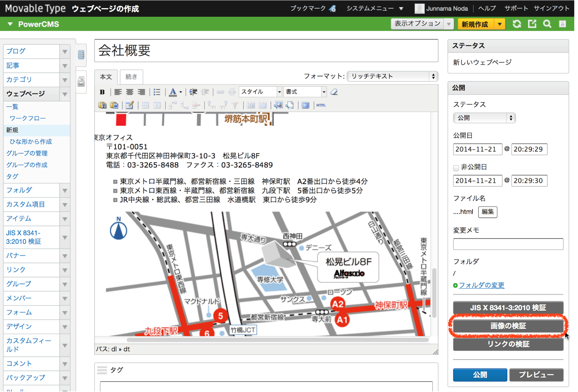
Task: Click the サインアウト link
Action: (551, 9)
